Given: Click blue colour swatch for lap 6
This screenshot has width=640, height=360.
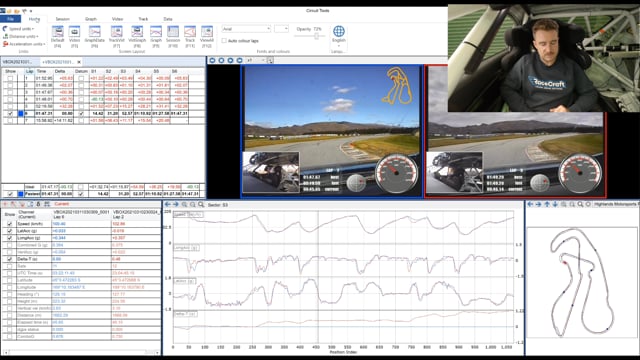Looking at the screenshot, I should tap(21, 113).
